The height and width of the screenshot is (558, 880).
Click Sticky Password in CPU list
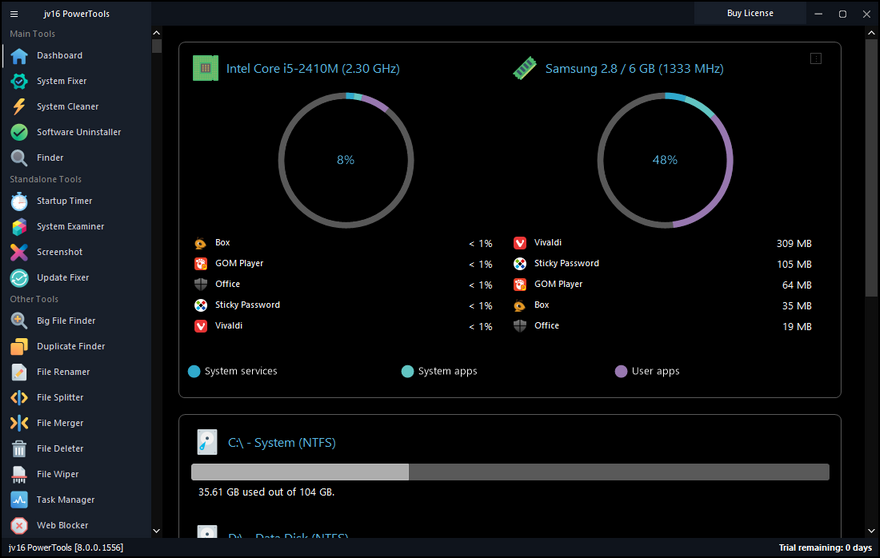[248, 305]
